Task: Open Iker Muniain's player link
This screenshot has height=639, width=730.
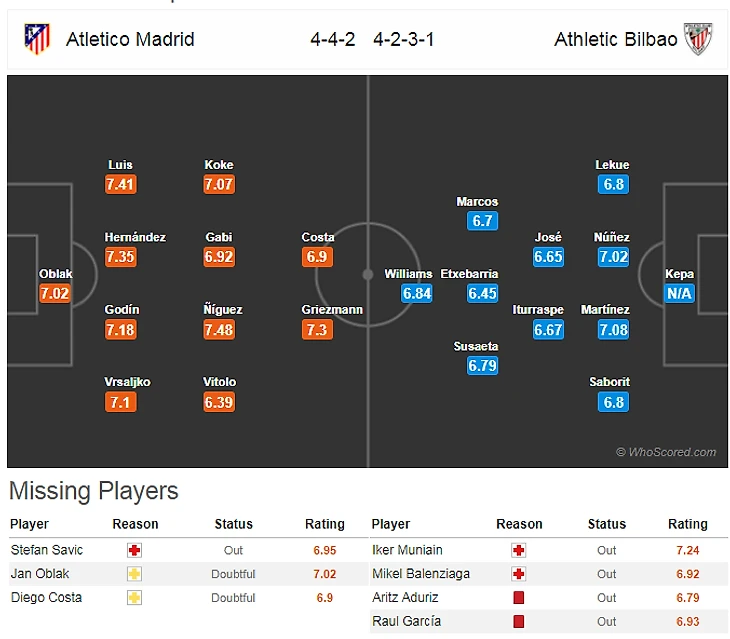Action: tap(407, 550)
